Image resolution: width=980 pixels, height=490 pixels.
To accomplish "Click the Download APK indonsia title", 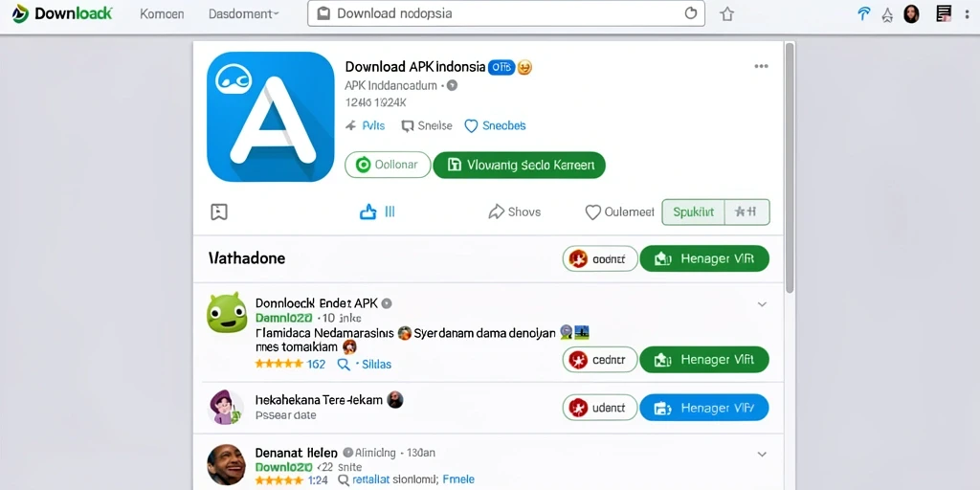I will [x=415, y=67].
